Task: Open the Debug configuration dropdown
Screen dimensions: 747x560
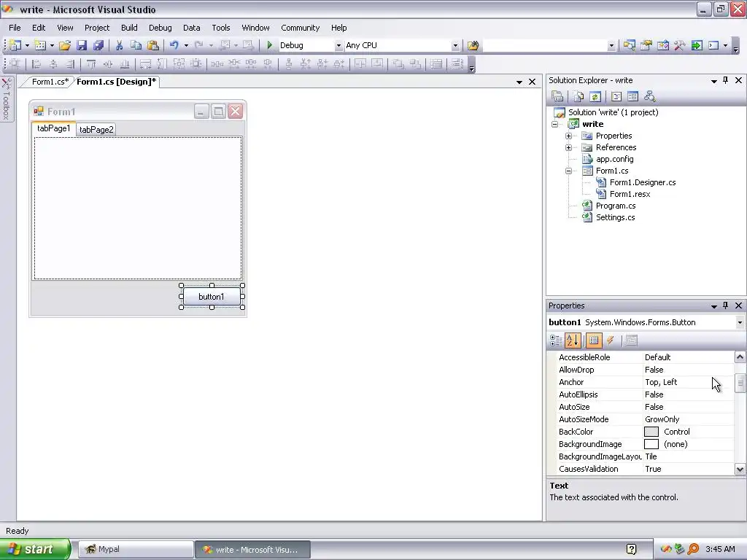Action: (338, 46)
